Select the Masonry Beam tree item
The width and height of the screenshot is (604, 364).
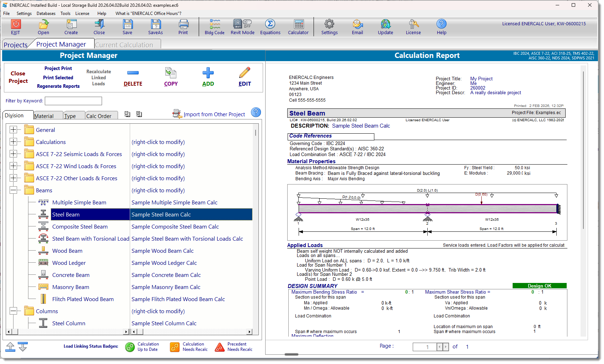pyautogui.click(x=71, y=287)
